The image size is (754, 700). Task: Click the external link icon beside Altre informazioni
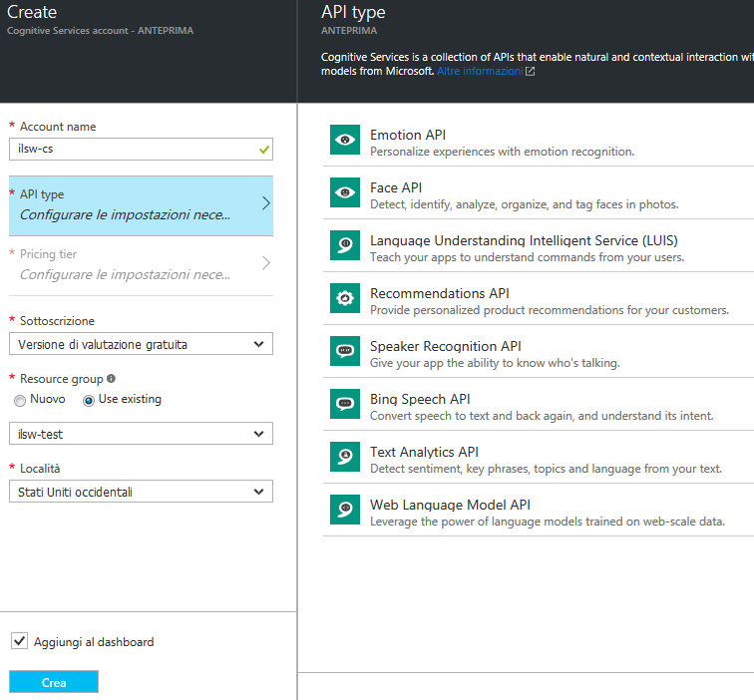click(x=530, y=71)
